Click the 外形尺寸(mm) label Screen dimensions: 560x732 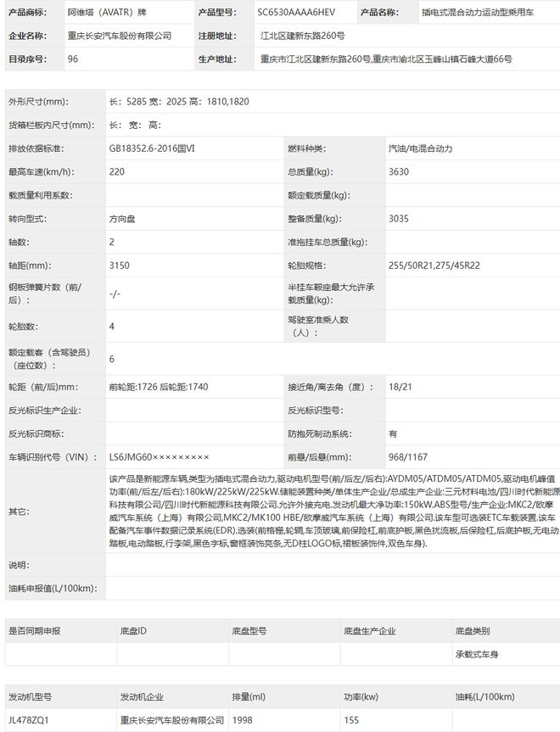[39, 101]
